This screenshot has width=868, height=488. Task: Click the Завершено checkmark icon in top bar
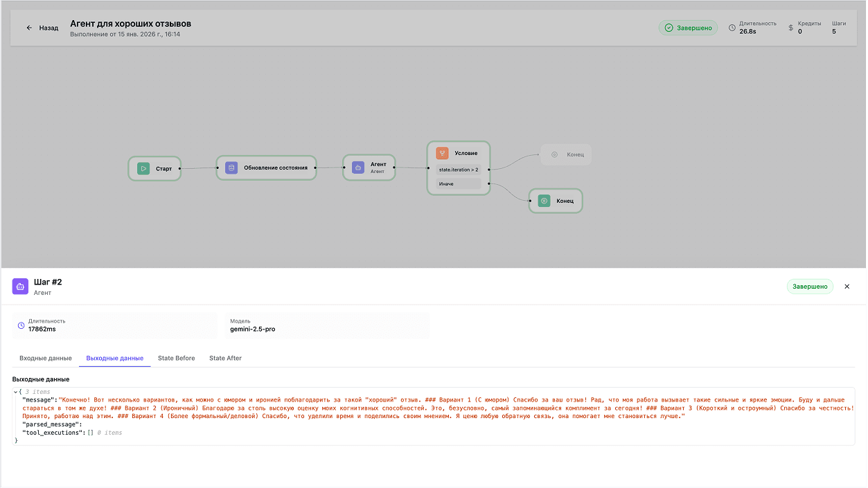point(668,27)
